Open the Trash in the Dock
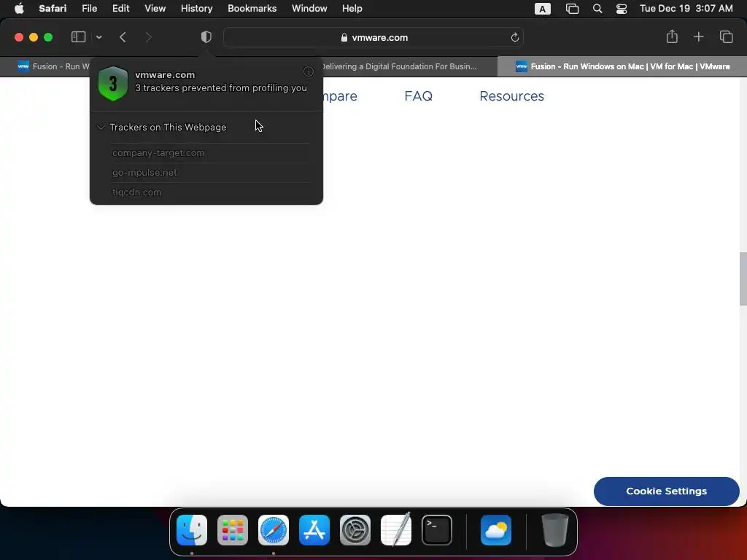This screenshot has height=560, width=747. [555, 530]
